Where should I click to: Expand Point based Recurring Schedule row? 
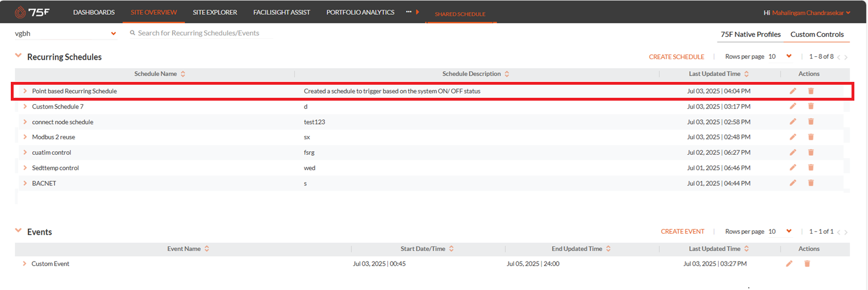pos(26,91)
